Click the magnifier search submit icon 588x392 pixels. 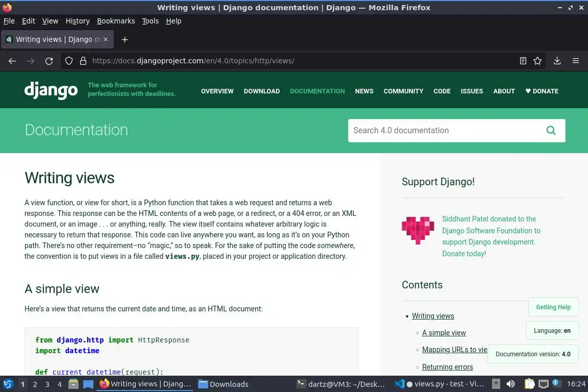coord(551,130)
